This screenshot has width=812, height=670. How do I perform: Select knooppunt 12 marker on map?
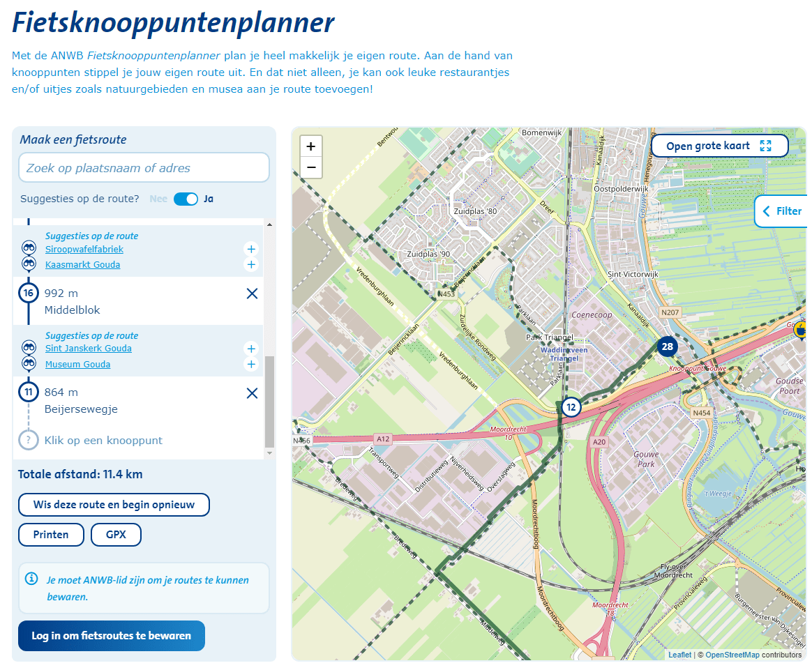point(571,407)
